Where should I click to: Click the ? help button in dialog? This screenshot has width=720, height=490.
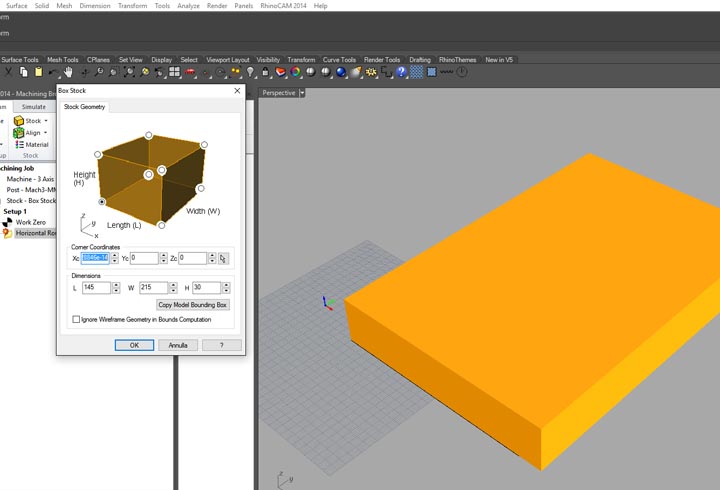click(222, 345)
